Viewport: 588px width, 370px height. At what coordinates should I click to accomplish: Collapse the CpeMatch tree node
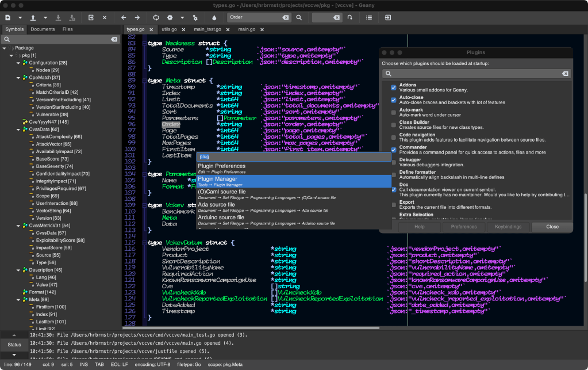[x=18, y=77]
